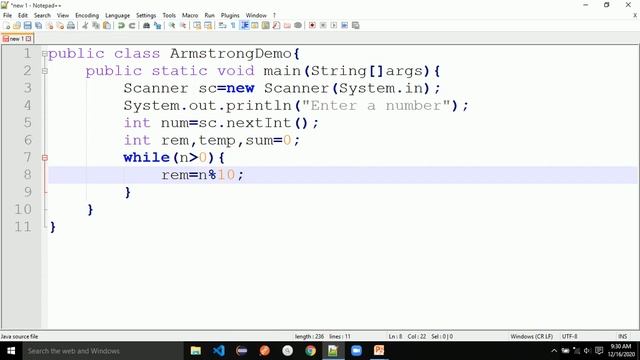Click the Stop Recording macro icon

click(x=323, y=25)
